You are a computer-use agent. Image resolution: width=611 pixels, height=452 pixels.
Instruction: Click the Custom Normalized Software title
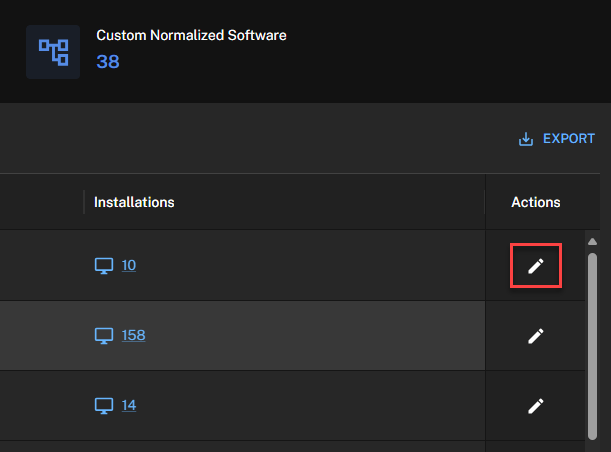191,35
